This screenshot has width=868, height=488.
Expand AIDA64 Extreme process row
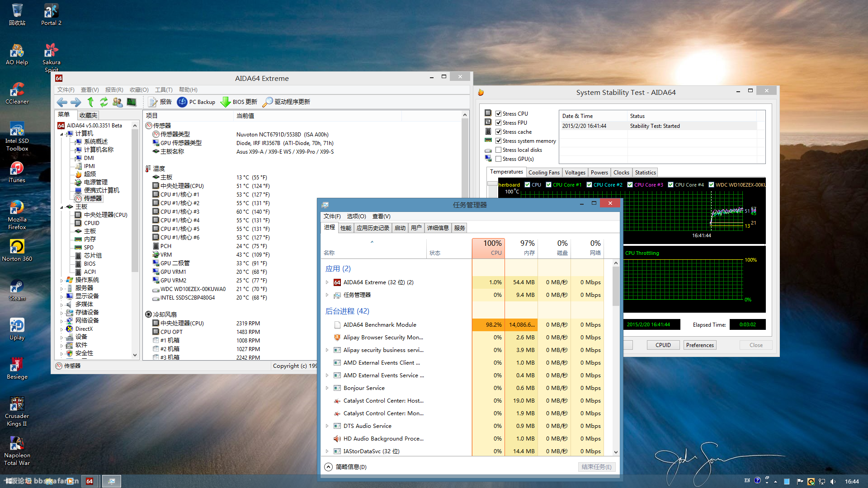(x=327, y=282)
